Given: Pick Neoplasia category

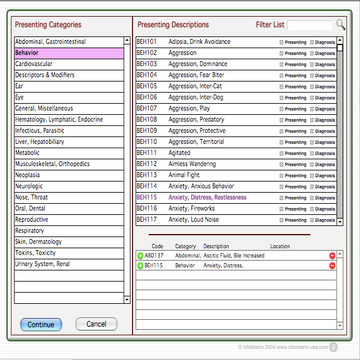Looking at the screenshot, I should coord(69,175).
